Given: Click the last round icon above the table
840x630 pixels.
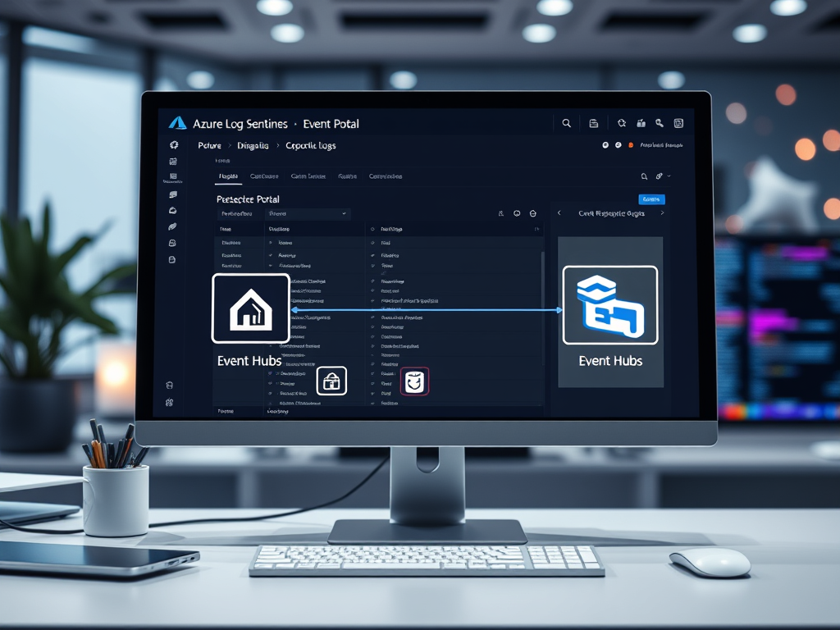Looking at the screenshot, I should (533, 213).
